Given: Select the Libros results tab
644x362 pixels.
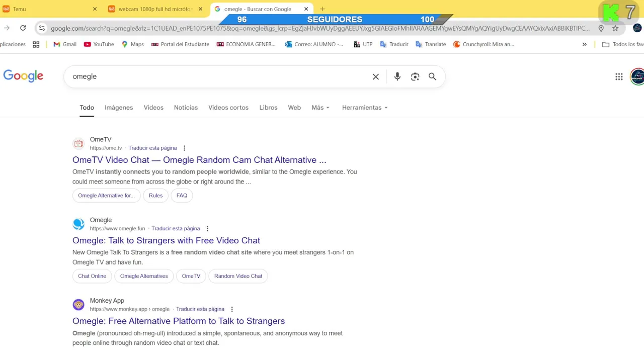Looking at the screenshot, I should coord(268,108).
